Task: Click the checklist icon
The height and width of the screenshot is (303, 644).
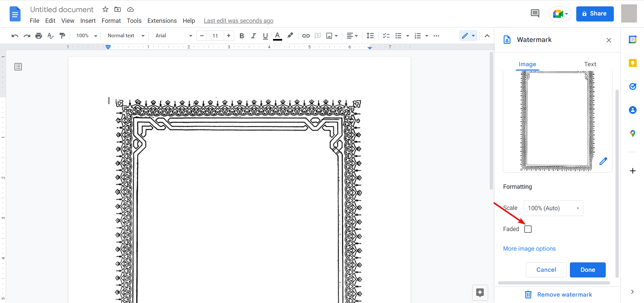Action: click(386, 36)
